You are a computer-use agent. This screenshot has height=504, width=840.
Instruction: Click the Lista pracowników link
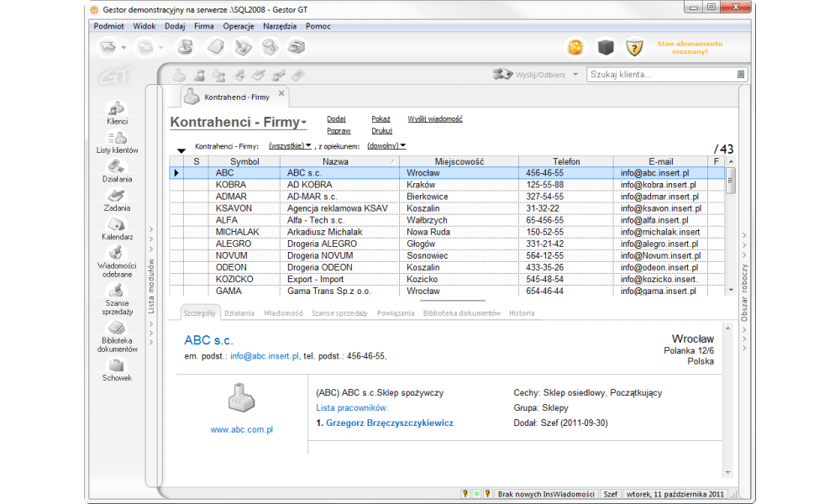(352, 408)
